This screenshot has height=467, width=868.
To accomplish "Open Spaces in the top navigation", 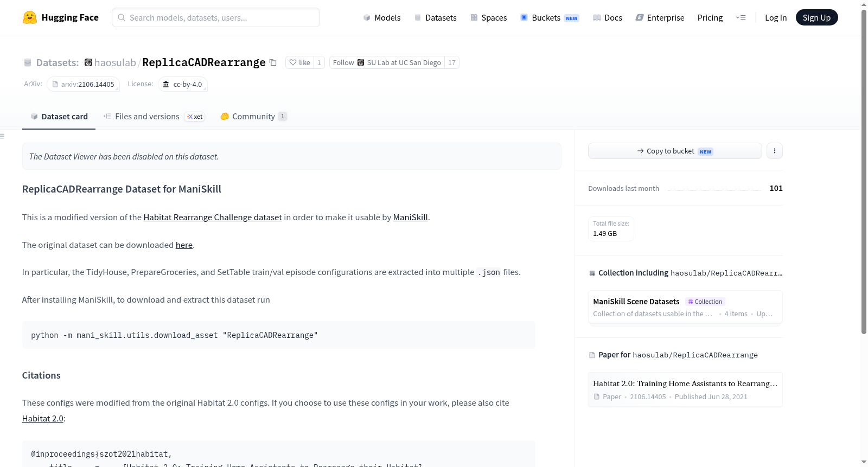I will (489, 18).
